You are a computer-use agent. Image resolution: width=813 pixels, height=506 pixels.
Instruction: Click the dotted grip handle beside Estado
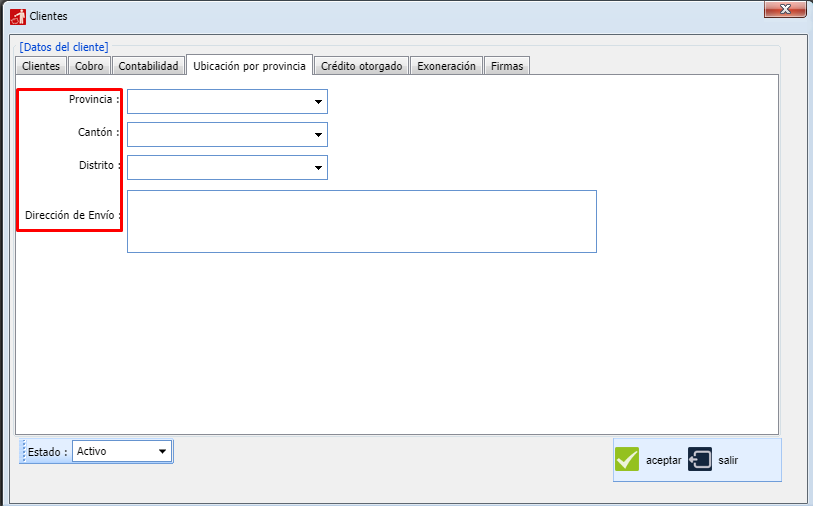tap(23, 451)
